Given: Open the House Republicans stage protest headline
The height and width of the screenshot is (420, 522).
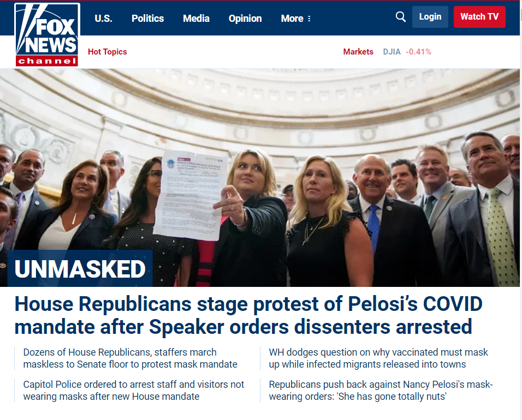Looking at the screenshot, I should pyautogui.click(x=248, y=315).
